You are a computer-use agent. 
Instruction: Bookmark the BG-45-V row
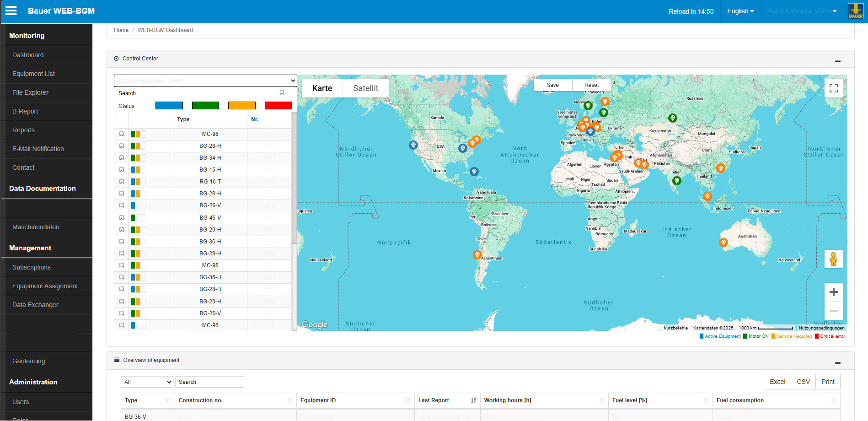(x=122, y=218)
